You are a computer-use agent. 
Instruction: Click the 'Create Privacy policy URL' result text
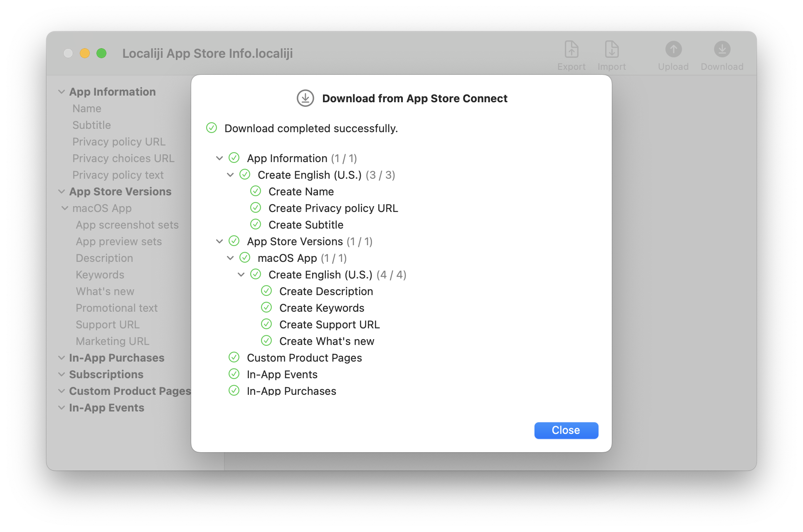pos(333,208)
